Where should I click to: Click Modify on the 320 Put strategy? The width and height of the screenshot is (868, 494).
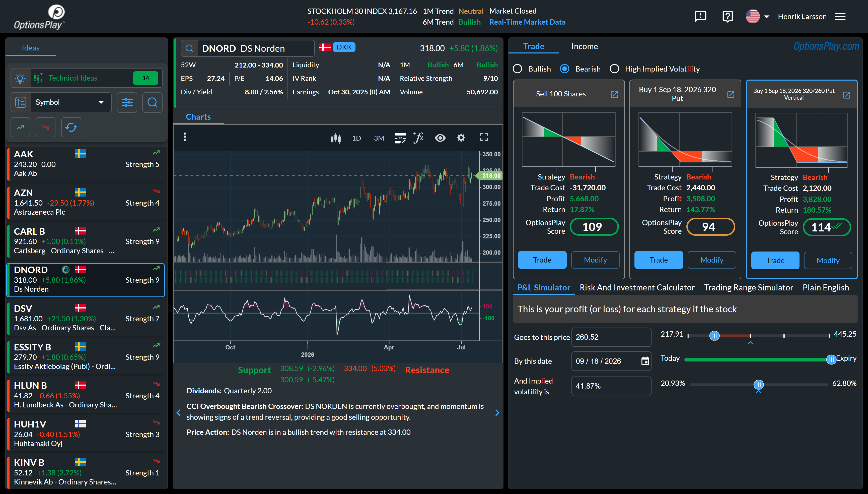(x=711, y=260)
